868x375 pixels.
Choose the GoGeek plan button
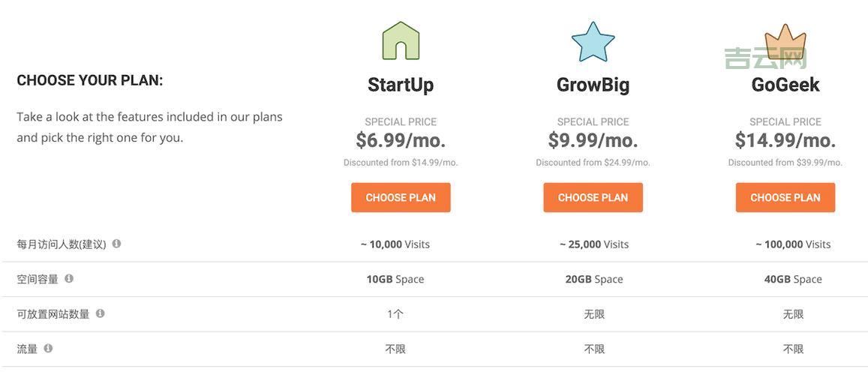point(785,197)
